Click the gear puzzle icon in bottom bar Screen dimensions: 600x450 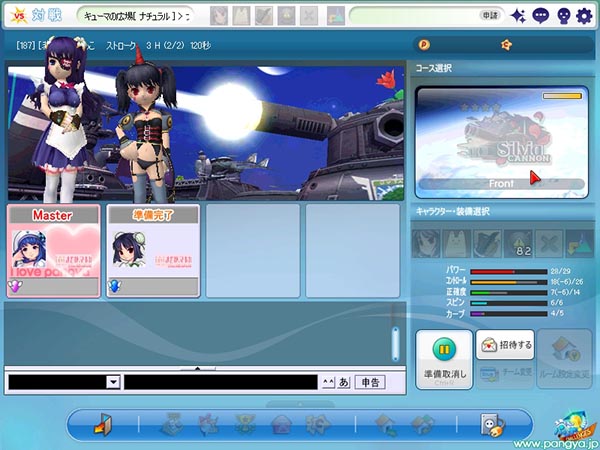(318, 424)
